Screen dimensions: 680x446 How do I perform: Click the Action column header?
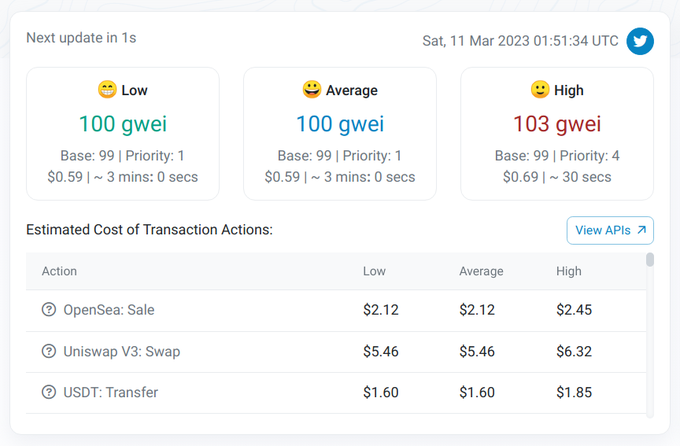(59, 271)
